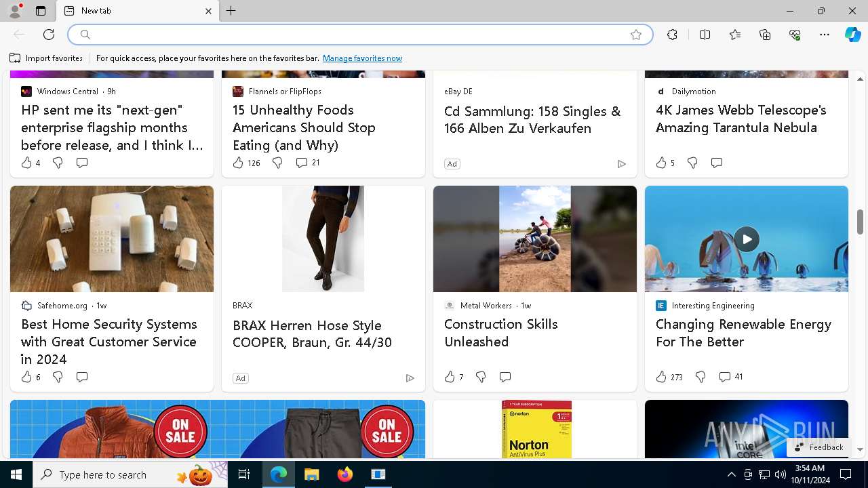Open Collections icon
868x488 pixels.
point(765,35)
